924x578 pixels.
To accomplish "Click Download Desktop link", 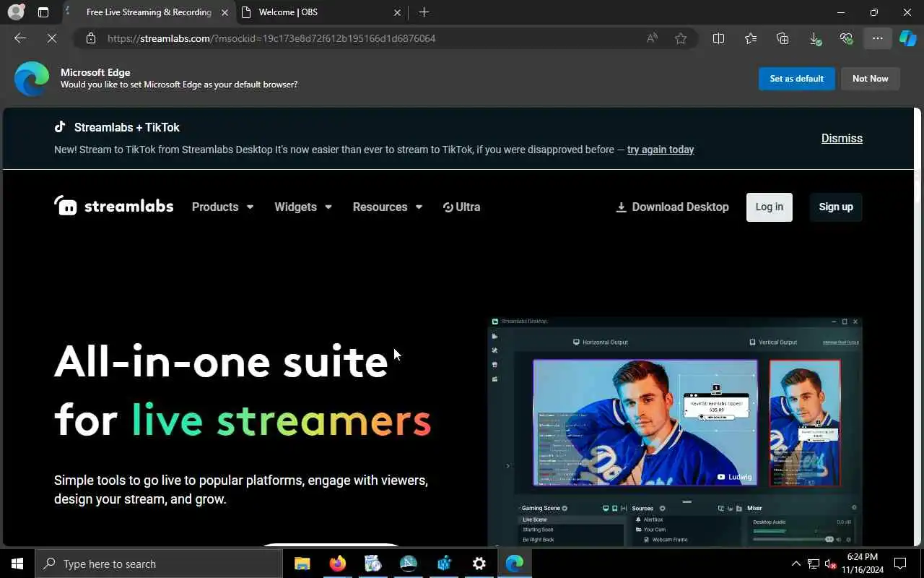I will [x=672, y=207].
